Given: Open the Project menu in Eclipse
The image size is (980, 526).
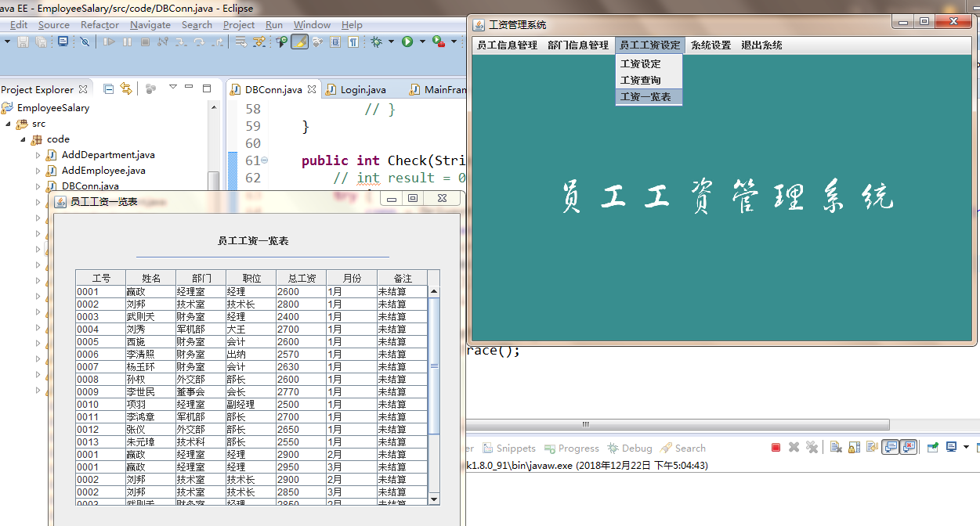Looking at the screenshot, I should [239, 24].
